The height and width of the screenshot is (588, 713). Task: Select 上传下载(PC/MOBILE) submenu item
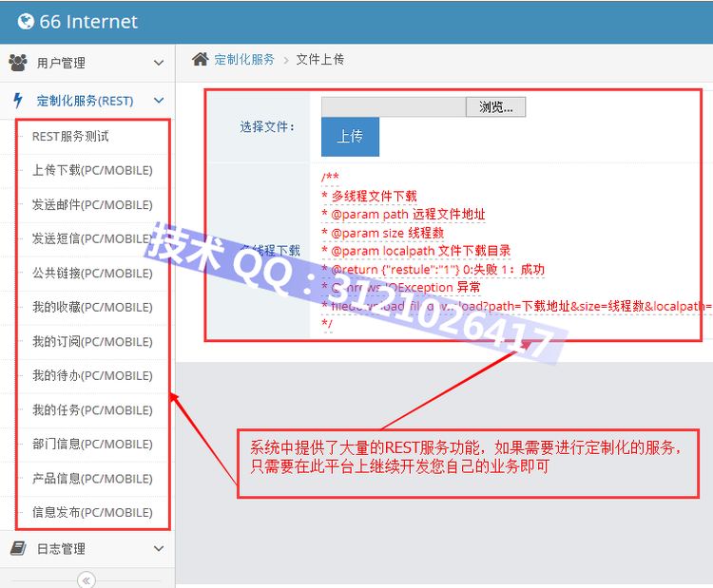point(92,170)
